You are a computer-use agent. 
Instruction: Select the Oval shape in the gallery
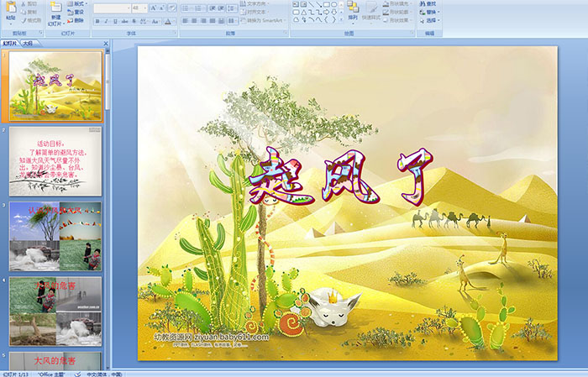pyautogui.click(x=334, y=4)
